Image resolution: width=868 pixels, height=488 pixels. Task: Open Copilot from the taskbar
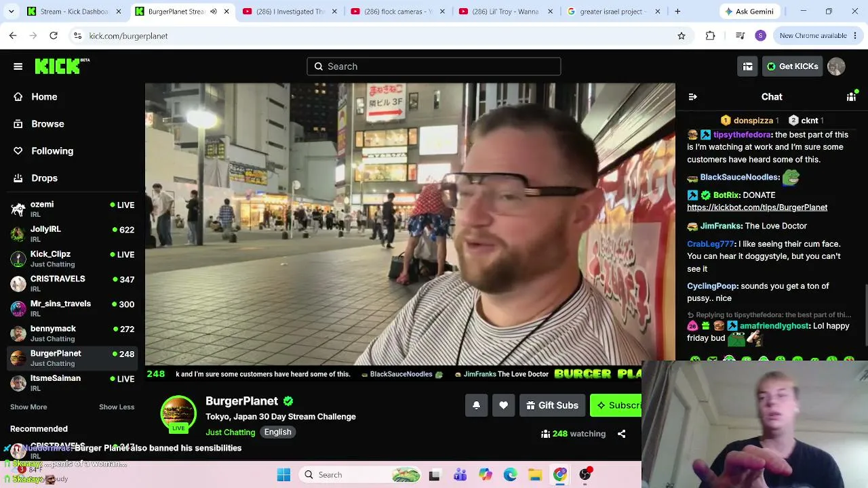point(485,475)
